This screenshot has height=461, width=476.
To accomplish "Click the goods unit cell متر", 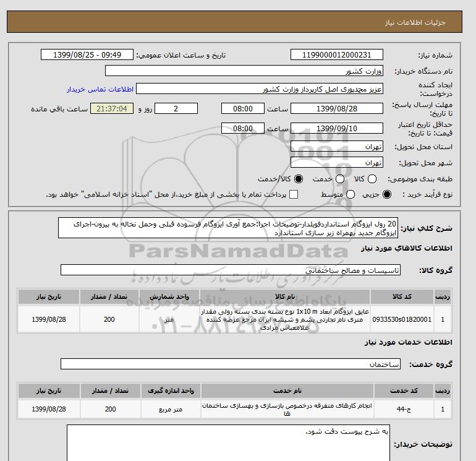I will click(x=169, y=319).
